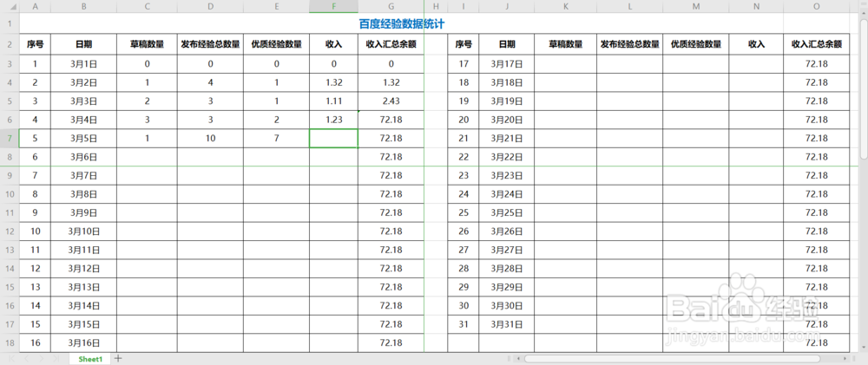Screen dimensions: 868x365
Task: Select the cell showing 2.43
Action: pyautogui.click(x=391, y=101)
